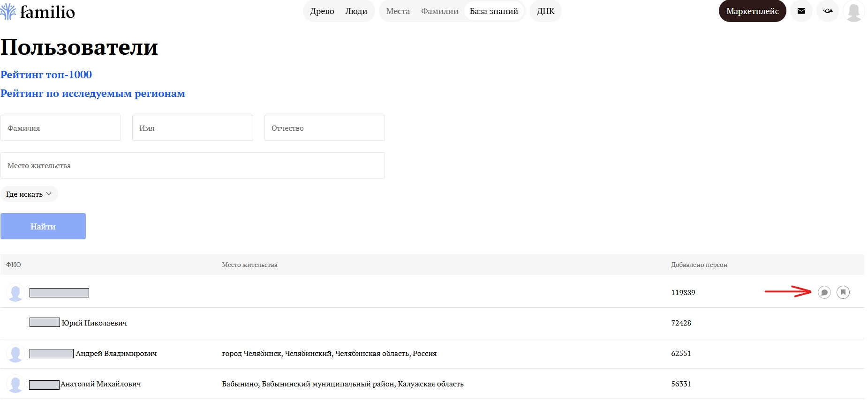Image resolution: width=868 pixels, height=400 pixels.
Task: Click the Найти search button
Action: tap(43, 226)
